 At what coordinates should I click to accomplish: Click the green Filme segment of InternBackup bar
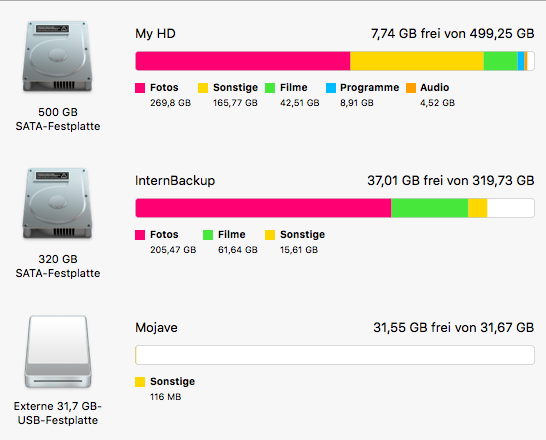(430, 208)
